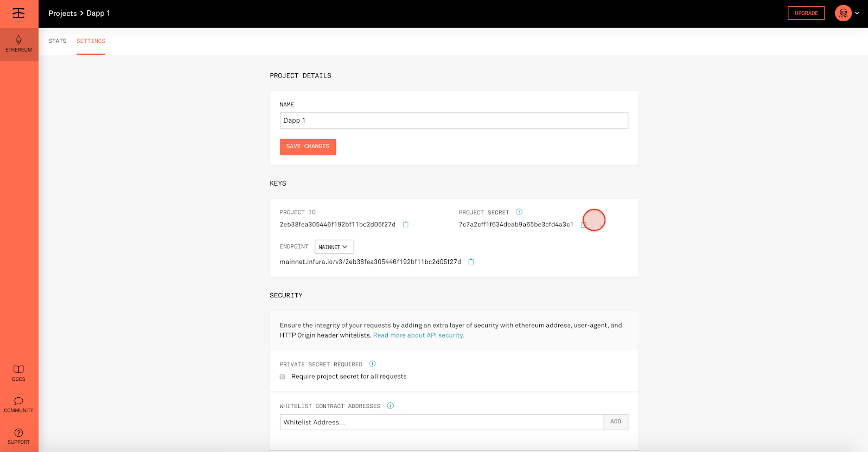Image resolution: width=868 pixels, height=452 pixels.
Task: Show info about Project Secret
Action: coord(519,212)
